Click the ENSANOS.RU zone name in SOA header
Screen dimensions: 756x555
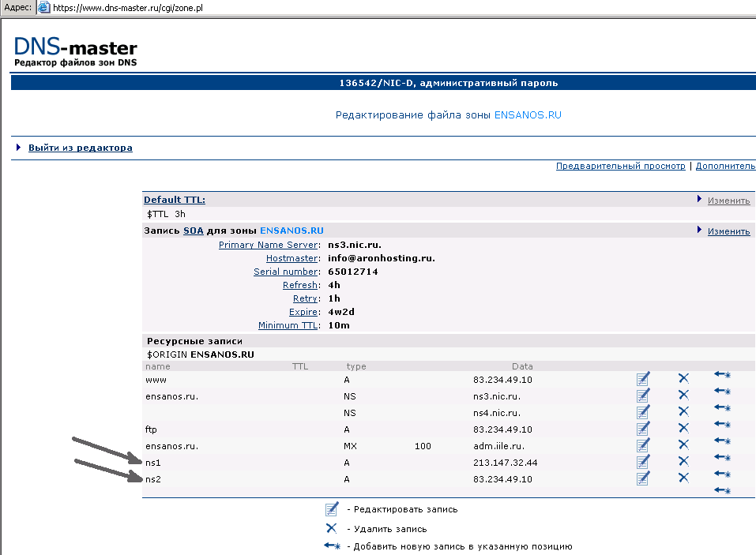291,231
